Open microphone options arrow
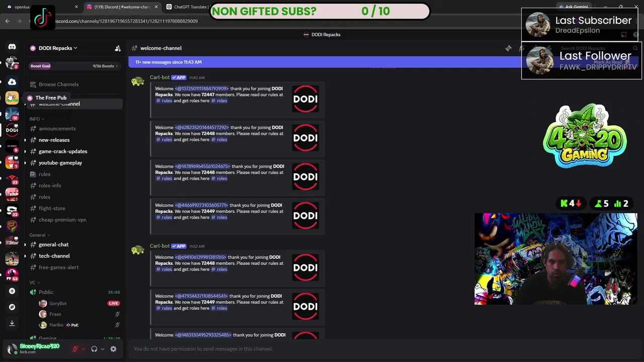Screen dimensions: 644x362 pos(83,349)
